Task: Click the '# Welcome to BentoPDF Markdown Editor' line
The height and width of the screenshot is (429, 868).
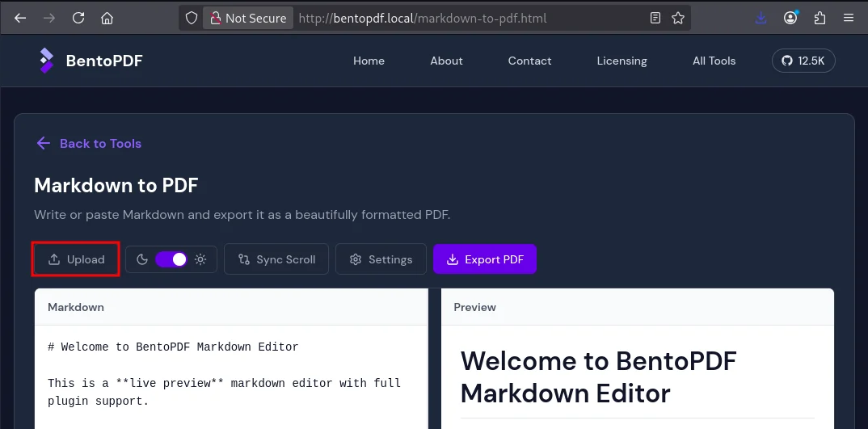Action: click(173, 347)
